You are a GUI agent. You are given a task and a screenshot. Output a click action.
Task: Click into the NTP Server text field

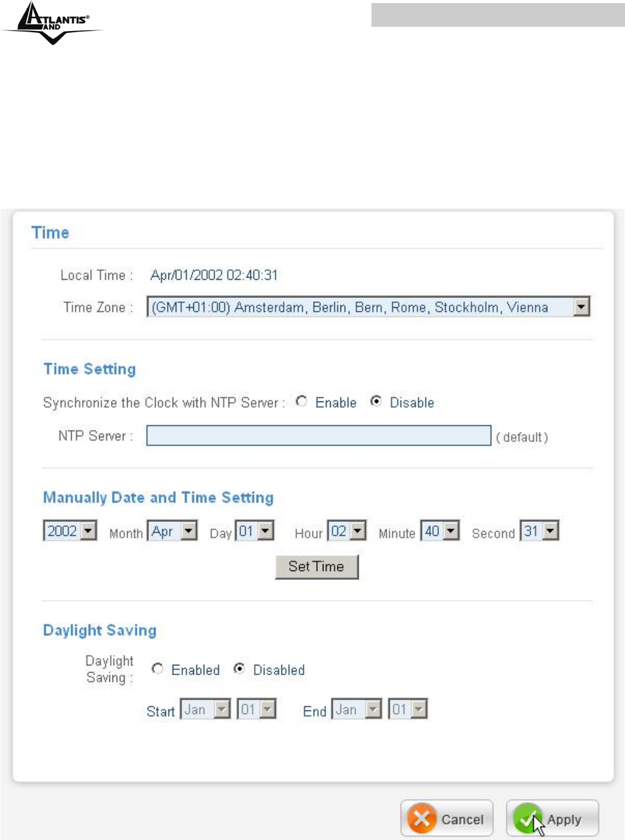[319, 436]
